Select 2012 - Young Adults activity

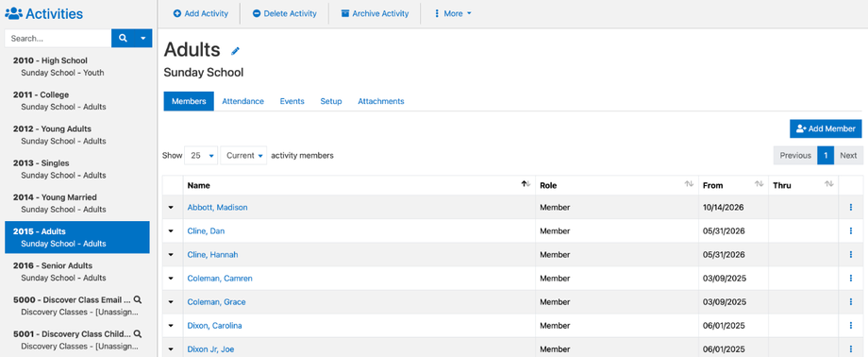77,135
